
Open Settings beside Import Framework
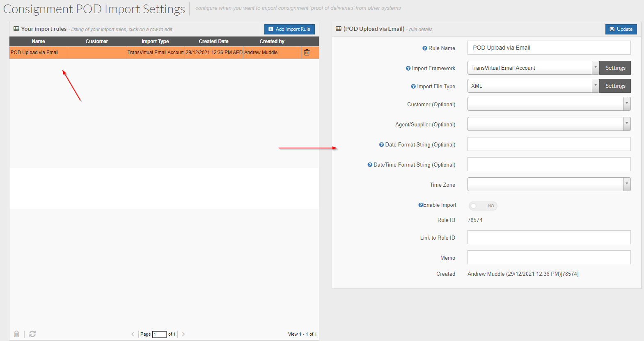point(615,68)
